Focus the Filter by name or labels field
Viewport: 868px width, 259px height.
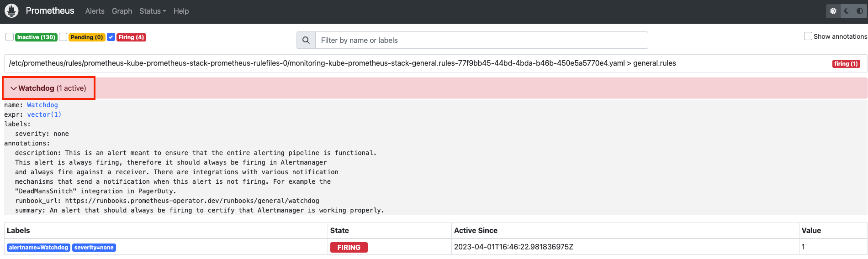[x=482, y=40]
